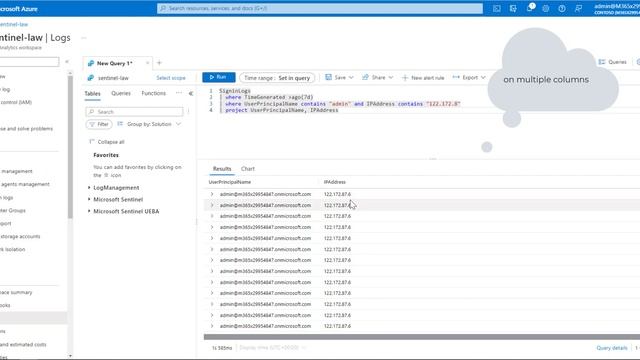Open the Save dropdown
The image size is (640, 360).
click(x=339, y=77)
